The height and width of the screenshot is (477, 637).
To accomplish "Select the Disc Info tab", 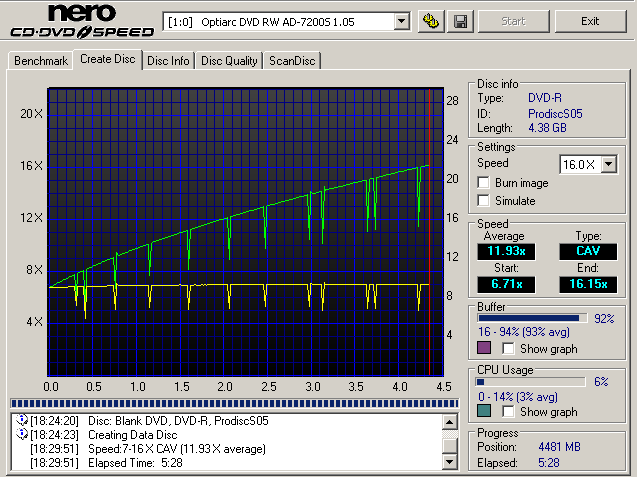I will (168, 61).
